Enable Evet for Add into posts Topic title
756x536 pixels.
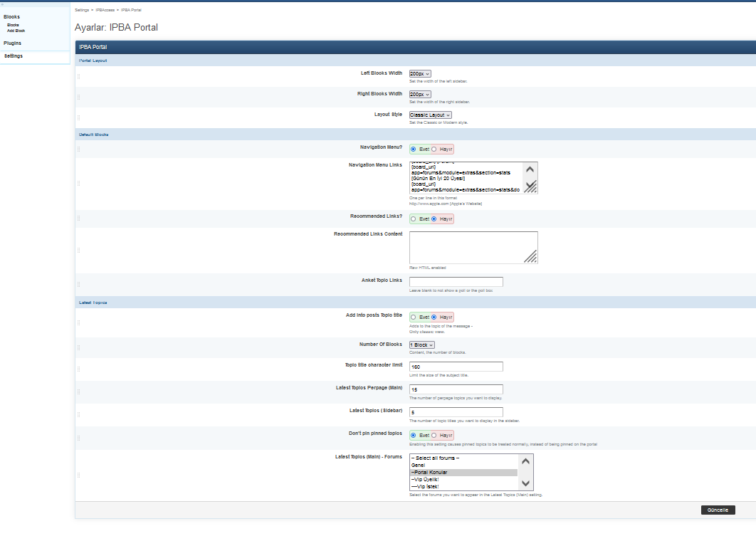pyautogui.click(x=413, y=317)
